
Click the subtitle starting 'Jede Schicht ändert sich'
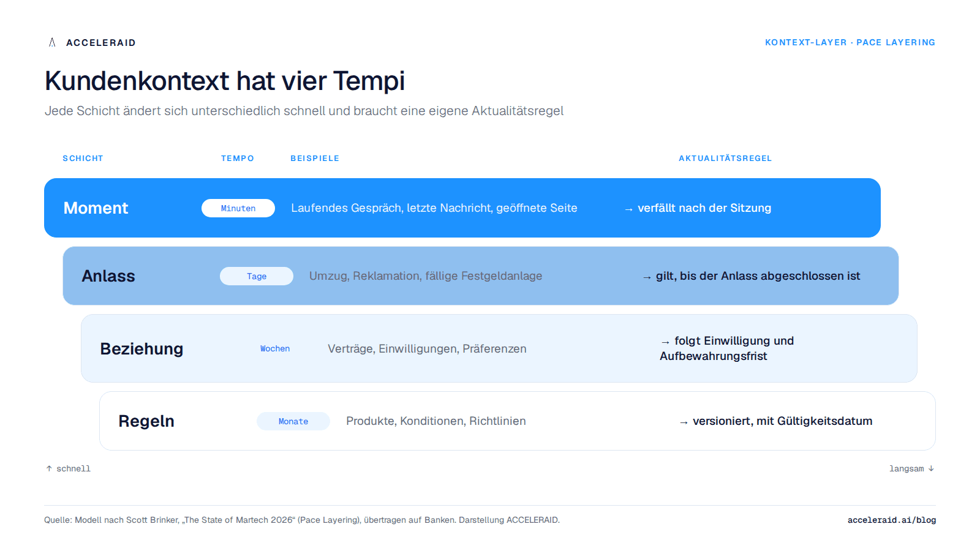304,111
